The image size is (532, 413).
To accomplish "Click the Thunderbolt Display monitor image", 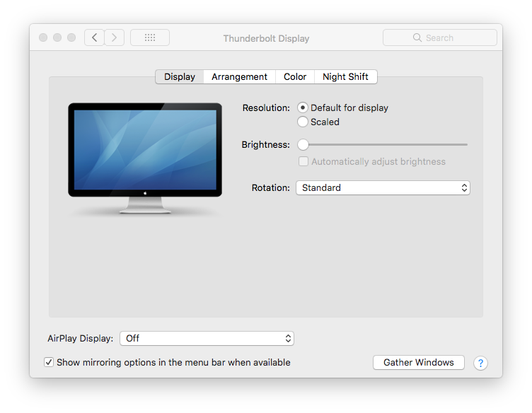I will tap(145, 158).
